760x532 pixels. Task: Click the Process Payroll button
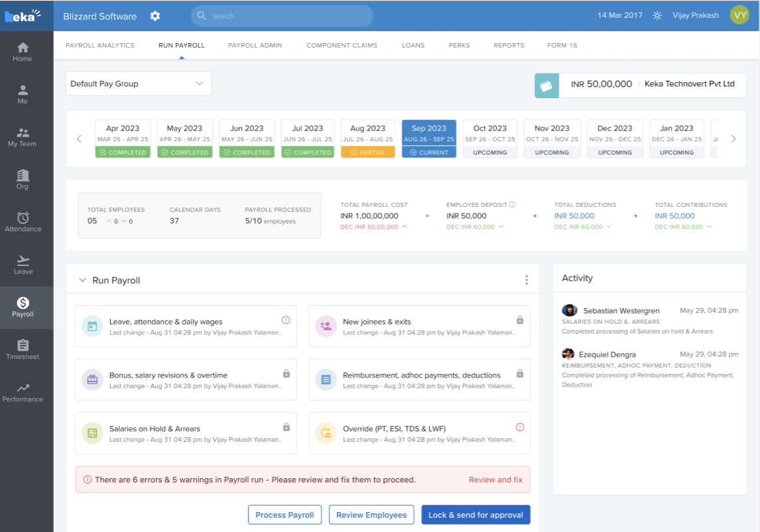[x=285, y=515]
